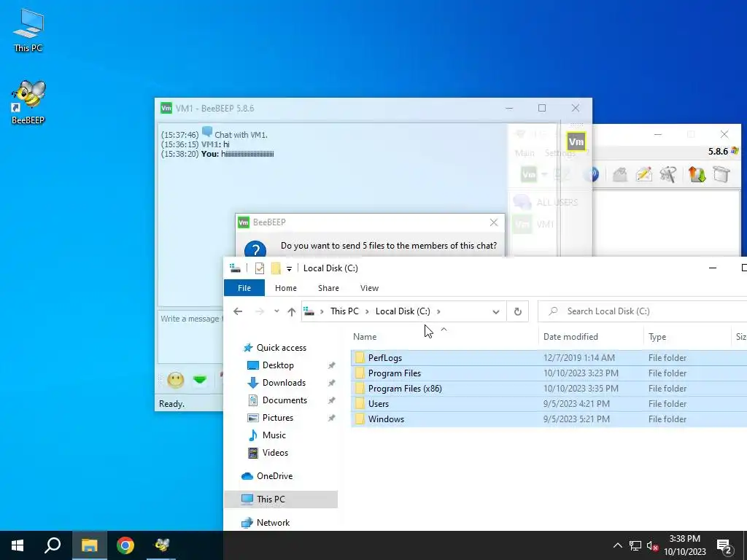Click Local Disk (C:) breadcrumb segment

pos(403,311)
